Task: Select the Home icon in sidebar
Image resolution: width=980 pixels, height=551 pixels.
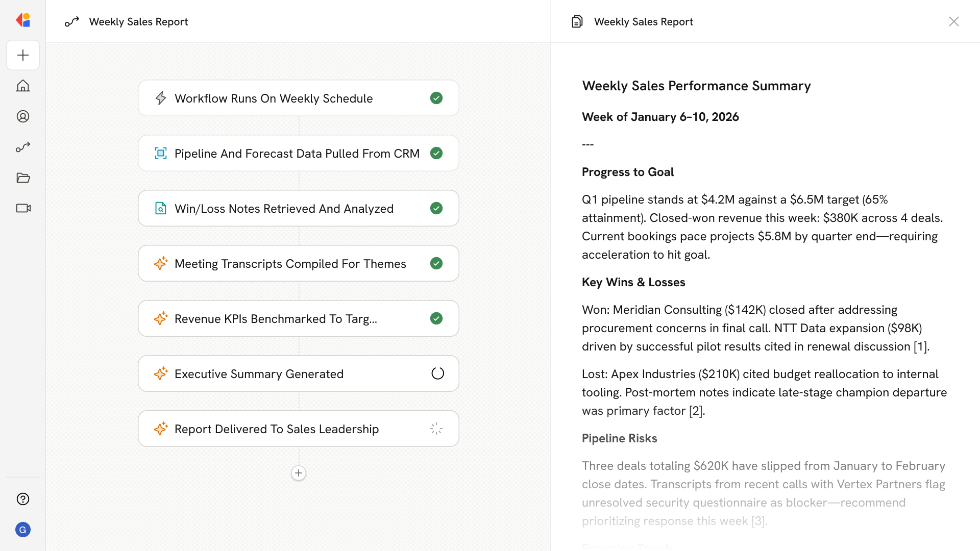Action: 23,86
